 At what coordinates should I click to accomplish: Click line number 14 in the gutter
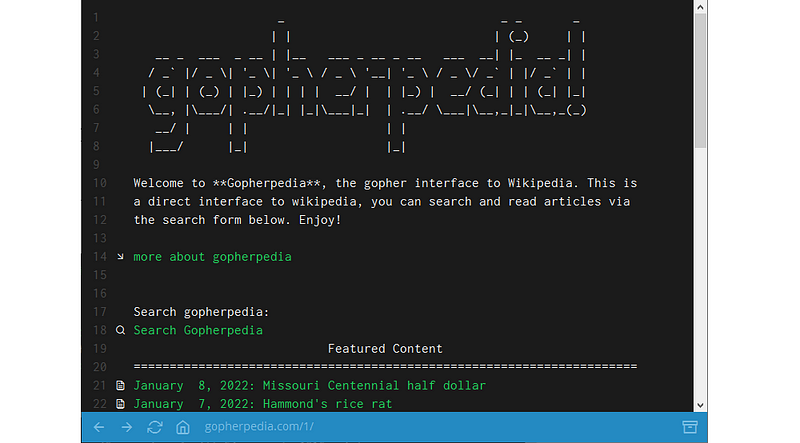click(x=100, y=257)
